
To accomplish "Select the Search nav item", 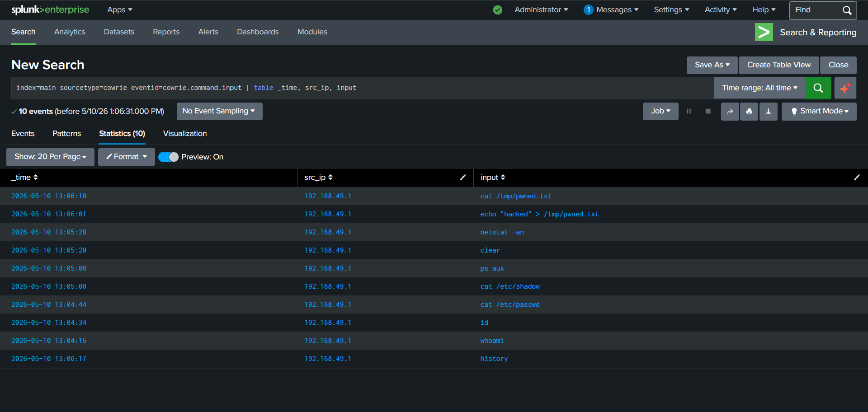I will (x=24, y=32).
